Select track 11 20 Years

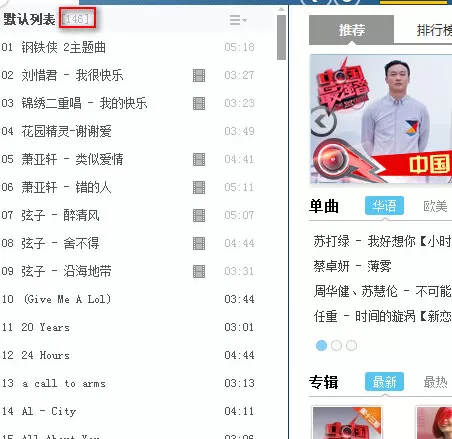[45, 327]
